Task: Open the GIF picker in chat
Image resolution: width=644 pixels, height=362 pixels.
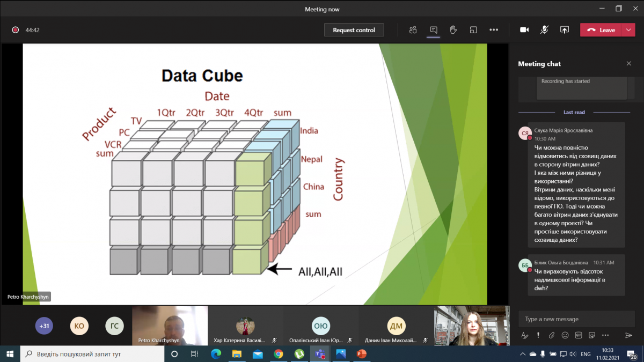Action: (579, 335)
